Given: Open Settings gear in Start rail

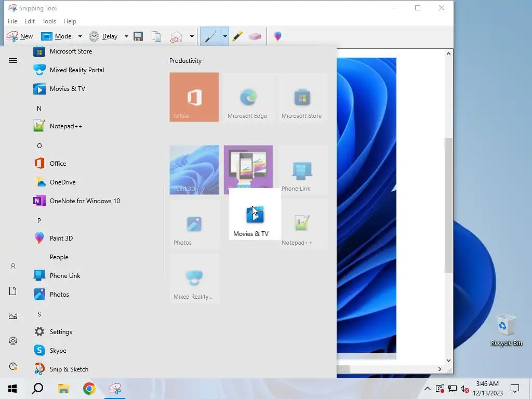Looking at the screenshot, I should click(13, 341).
